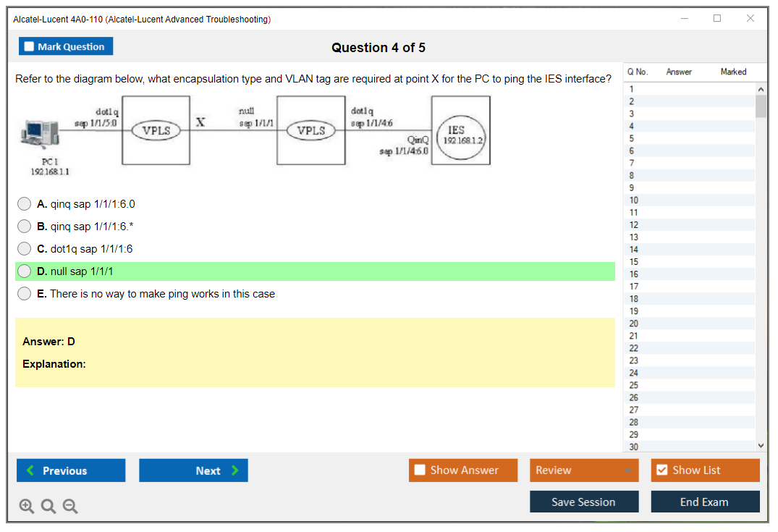Enable the Show Answer checkbox
778x532 pixels.
420,470
